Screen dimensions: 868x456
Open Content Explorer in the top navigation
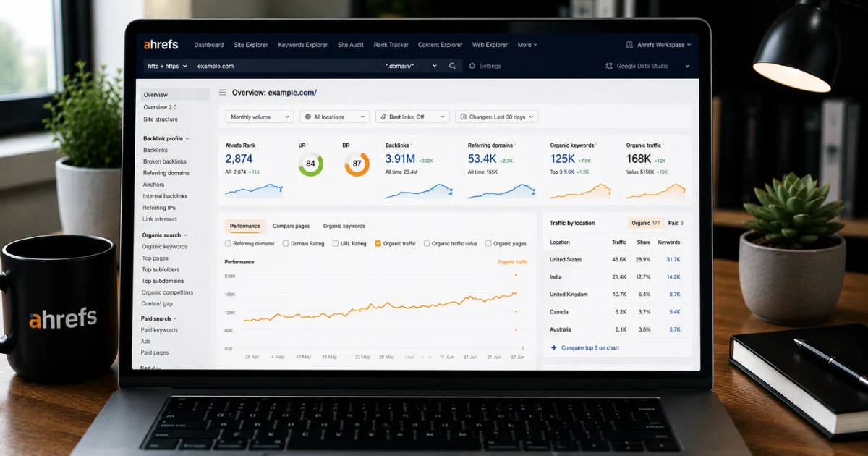click(441, 45)
